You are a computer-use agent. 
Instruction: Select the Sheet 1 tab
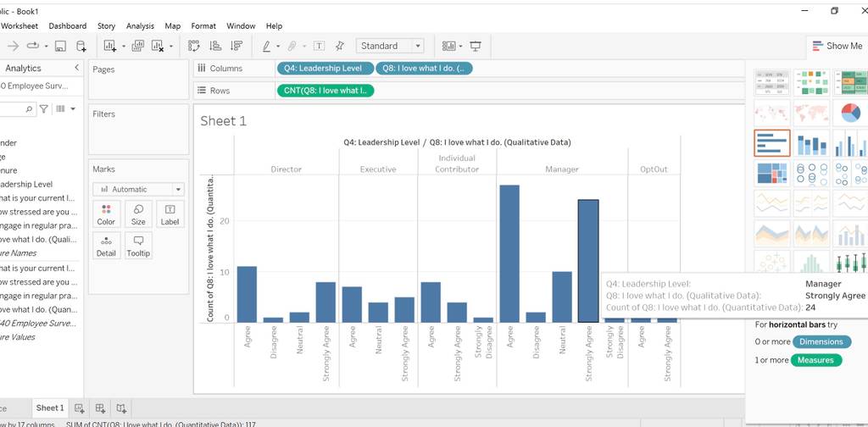(x=50, y=408)
